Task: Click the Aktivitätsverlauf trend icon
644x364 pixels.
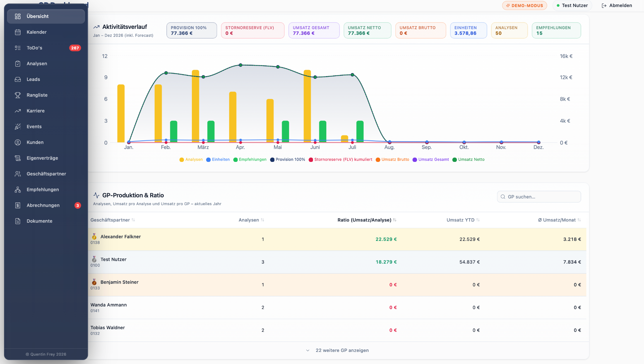Action: click(x=97, y=27)
